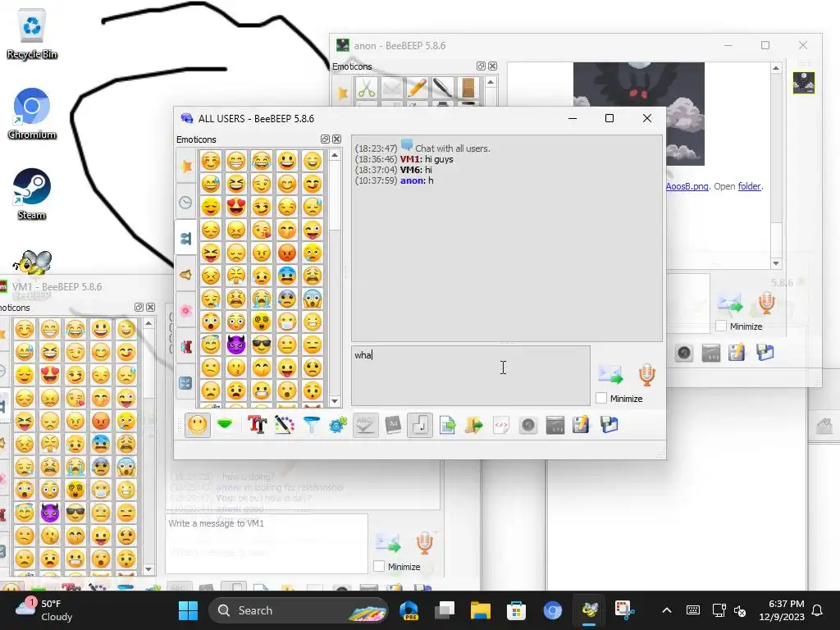Image resolution: width=840 pixels, height=630 pixels.
Task: Click the gray round record icon in ALL USERS toolbar
Action: click(528, 425)
